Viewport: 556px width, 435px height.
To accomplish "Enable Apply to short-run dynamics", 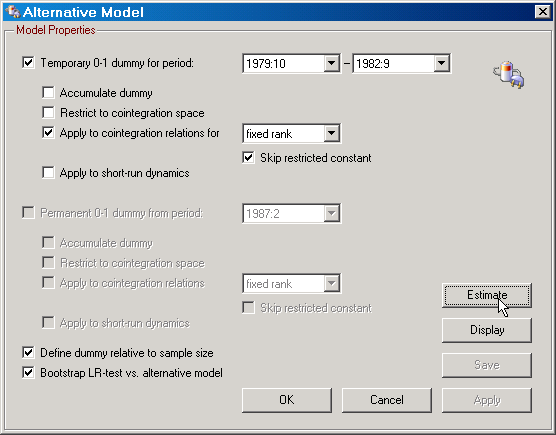I will pos(48,173).
